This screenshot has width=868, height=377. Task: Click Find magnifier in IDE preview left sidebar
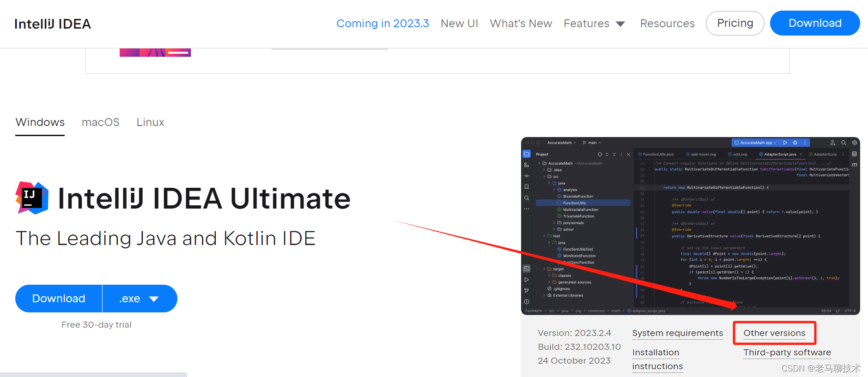527,198
